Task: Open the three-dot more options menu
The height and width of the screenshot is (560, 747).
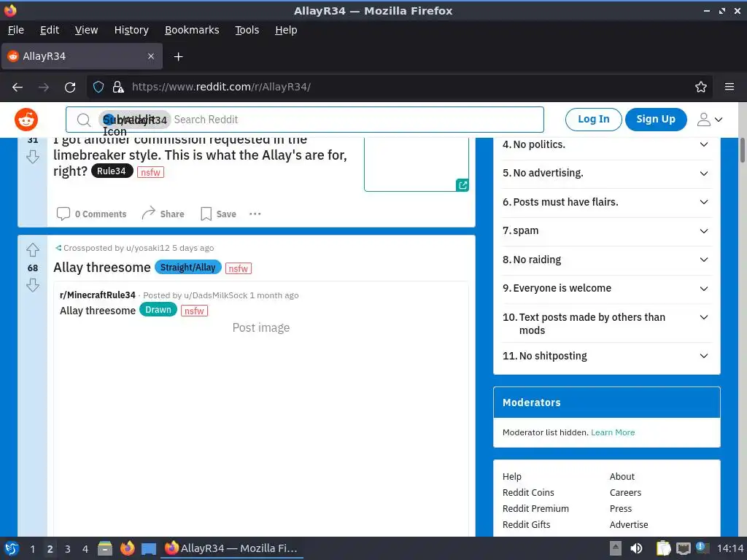Action: [x=255, y=214]
